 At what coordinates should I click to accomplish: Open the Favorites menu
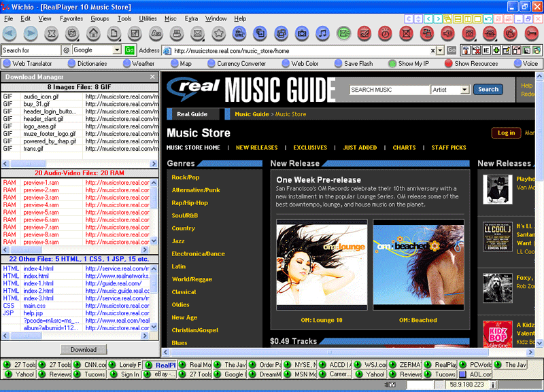point(71,19)
